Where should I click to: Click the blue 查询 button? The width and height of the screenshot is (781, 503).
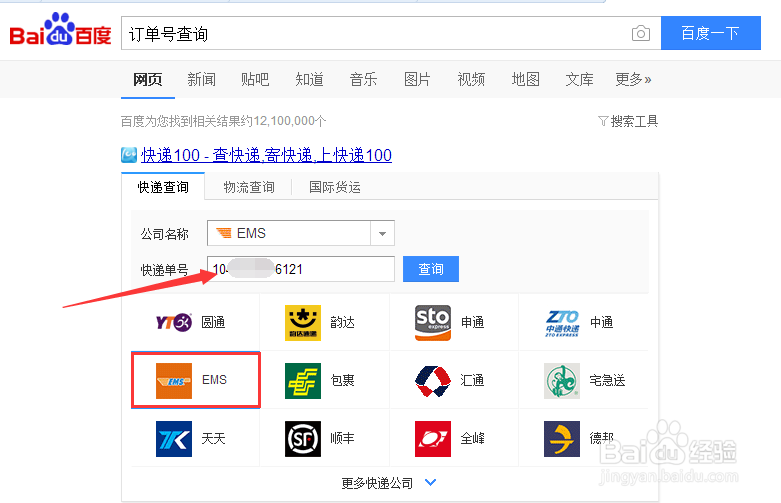(x=431, y=269)
